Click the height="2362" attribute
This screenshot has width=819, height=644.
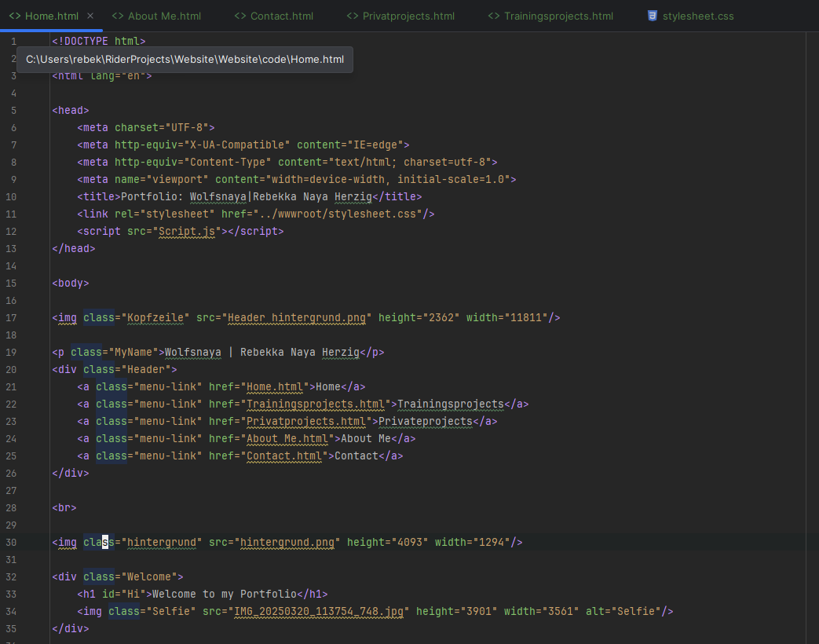tap(419, 317)
